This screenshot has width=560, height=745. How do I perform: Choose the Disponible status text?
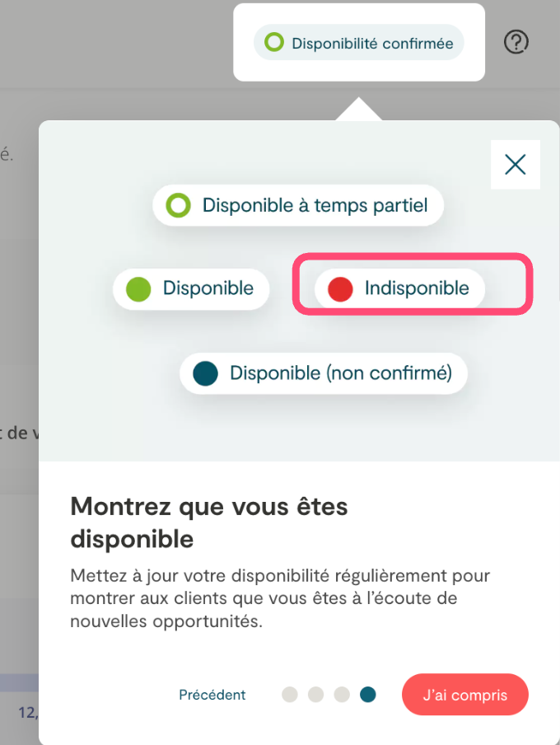point(208,288)
